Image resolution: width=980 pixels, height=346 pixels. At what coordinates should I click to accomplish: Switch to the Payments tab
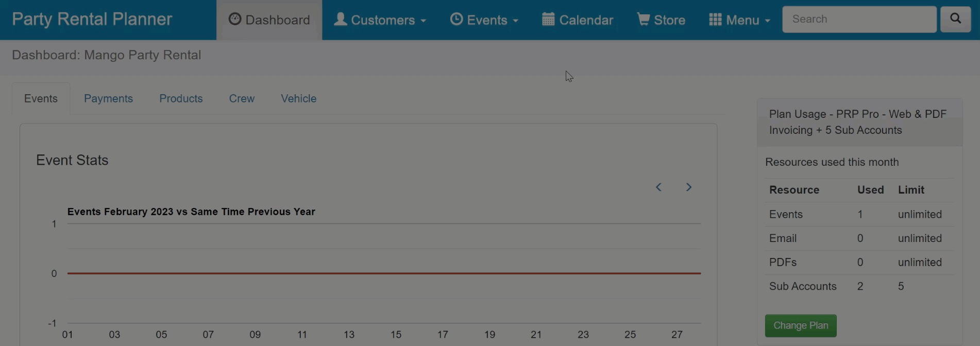pyautogui.click(x=108, y=98)
